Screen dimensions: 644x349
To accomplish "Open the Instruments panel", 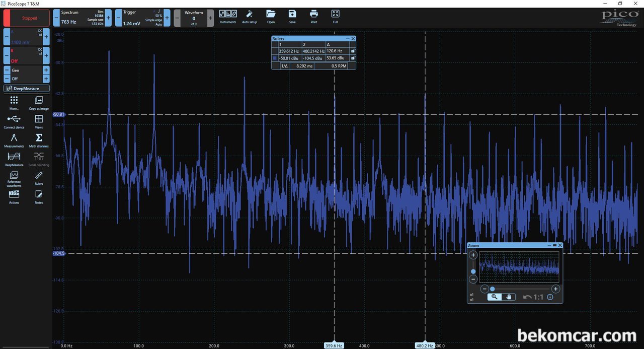I will click(228, 17).
